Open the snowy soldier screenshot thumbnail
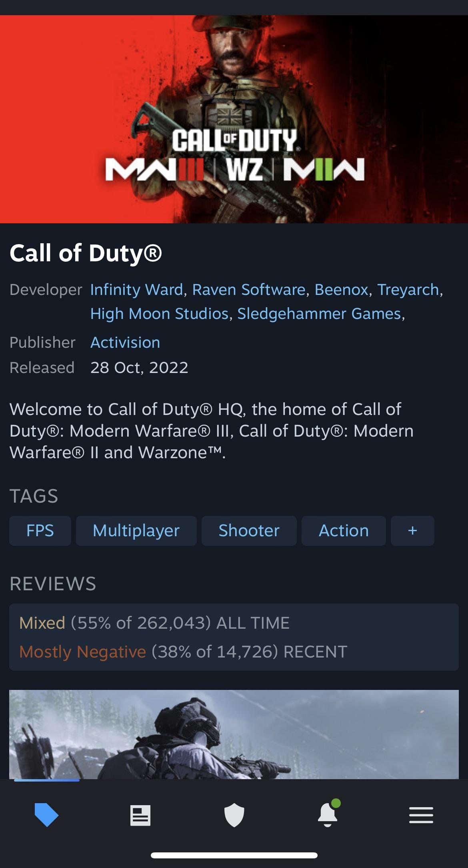468x868 pixels. click(234, 734)
